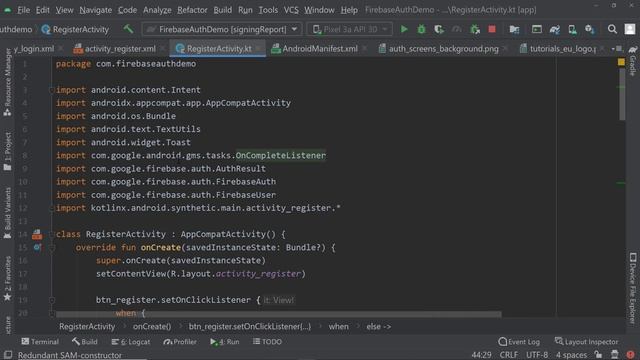
Task: Click the editor vertical scrollbar thumb
Action: 622,93
